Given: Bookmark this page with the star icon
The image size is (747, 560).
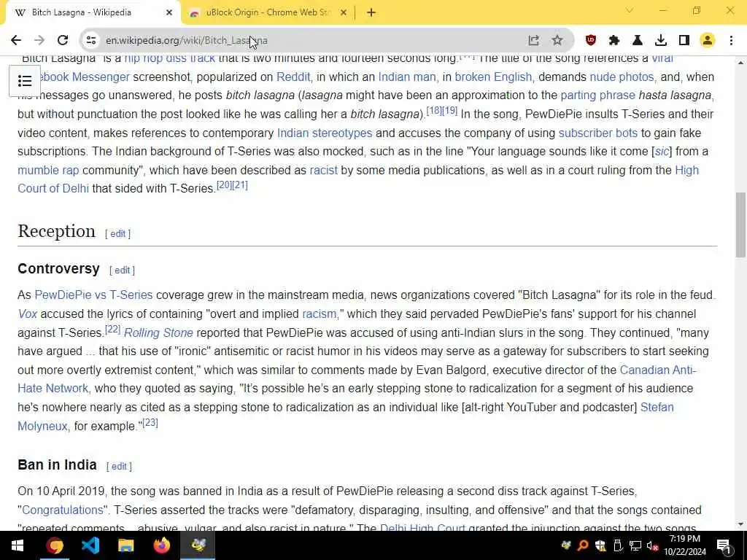Looking at the screenshot, I should click(557, 41).
